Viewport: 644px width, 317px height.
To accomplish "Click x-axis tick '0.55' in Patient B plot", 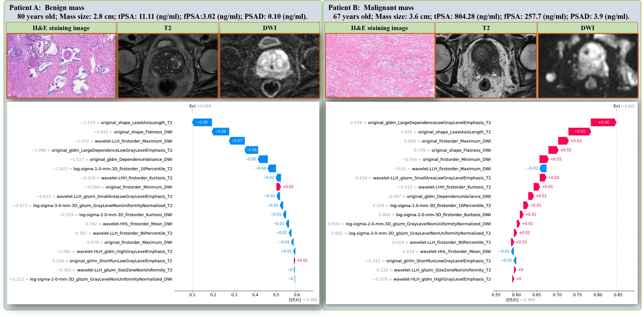I will coord(496,295).
